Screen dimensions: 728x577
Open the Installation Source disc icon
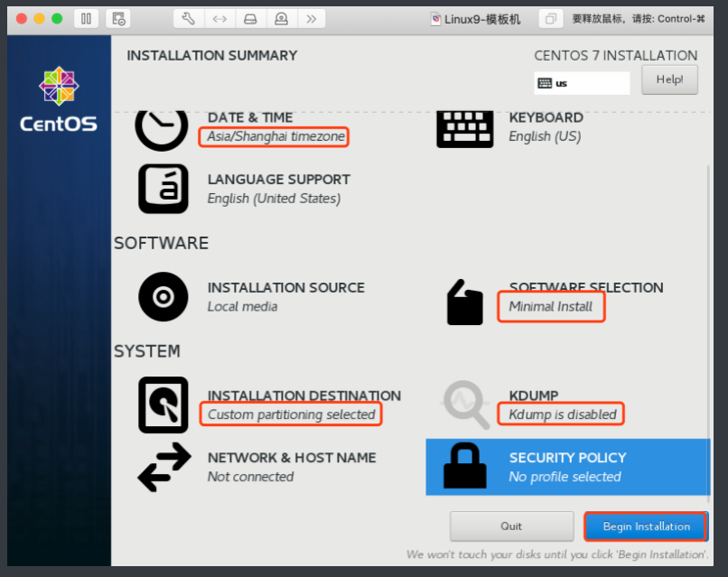(163, 296)
